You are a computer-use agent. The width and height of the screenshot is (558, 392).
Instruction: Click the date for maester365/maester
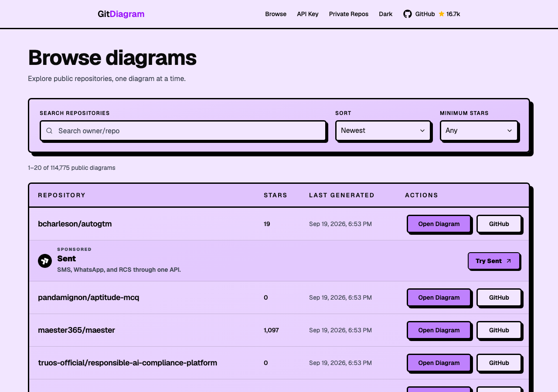[340, 330]
